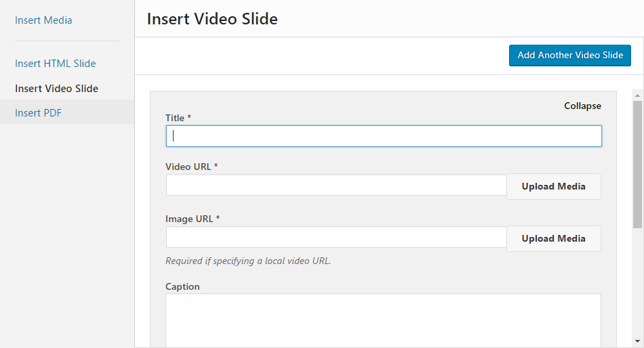Click into the Video URL field
The image size is (644, 348).
(336, 185)
